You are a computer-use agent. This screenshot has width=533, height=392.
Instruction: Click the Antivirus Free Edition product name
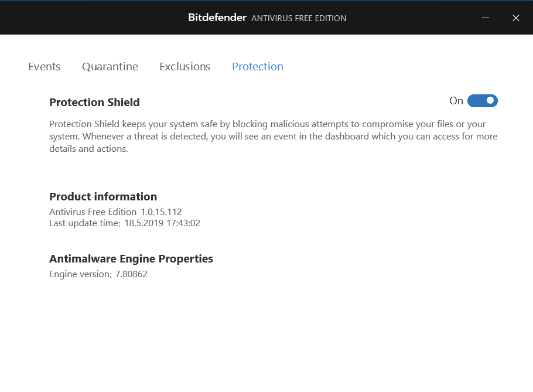tap(93, 212)
